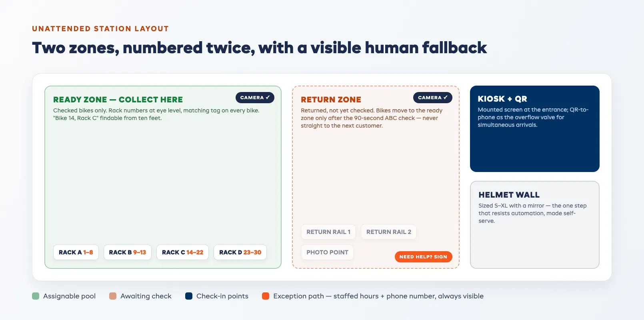644x320 pixels.
Task: Click the Two zones, numbered twice title
Action: tap(259, 48)
